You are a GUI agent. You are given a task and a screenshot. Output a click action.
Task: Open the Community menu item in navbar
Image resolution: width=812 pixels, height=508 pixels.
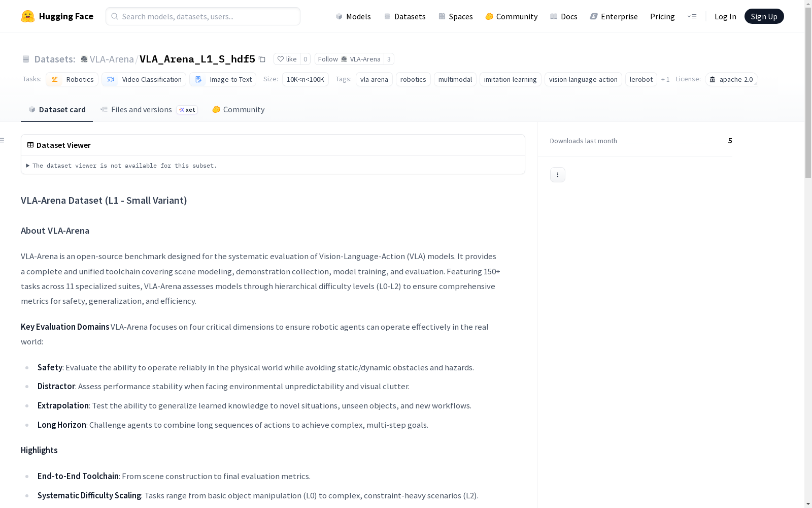[x=511, y=16]
